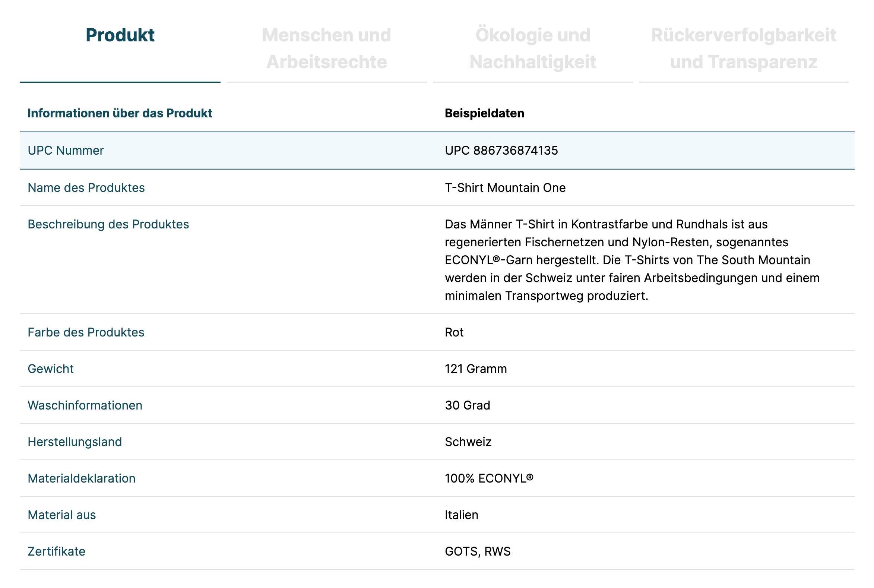Click the value '100% ECONYL®'
The image size is (874, 588).
489,478
